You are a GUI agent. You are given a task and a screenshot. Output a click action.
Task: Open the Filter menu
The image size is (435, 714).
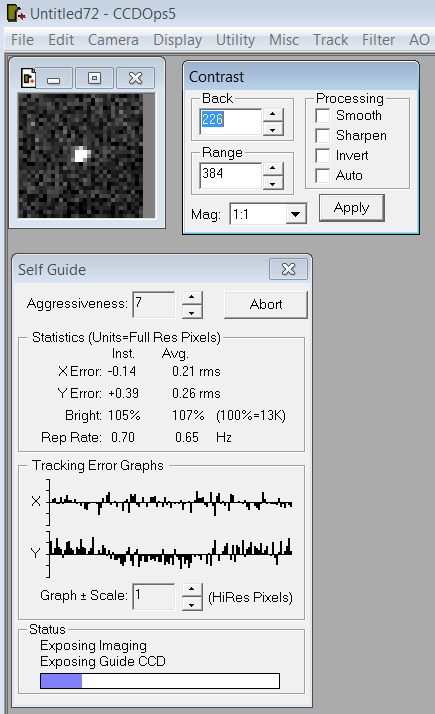coord(378,40)
